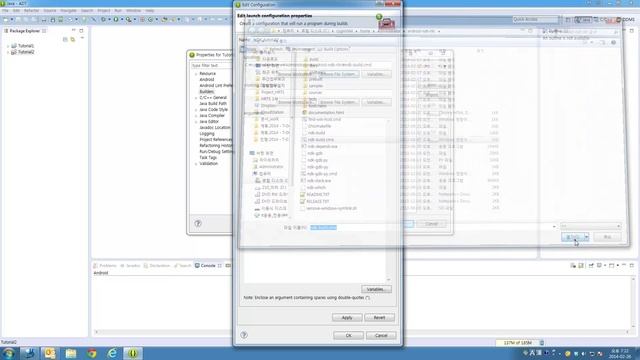Click heap status 137M of 185M
This screenshot has height=360, width=640.
click(517, 343)
